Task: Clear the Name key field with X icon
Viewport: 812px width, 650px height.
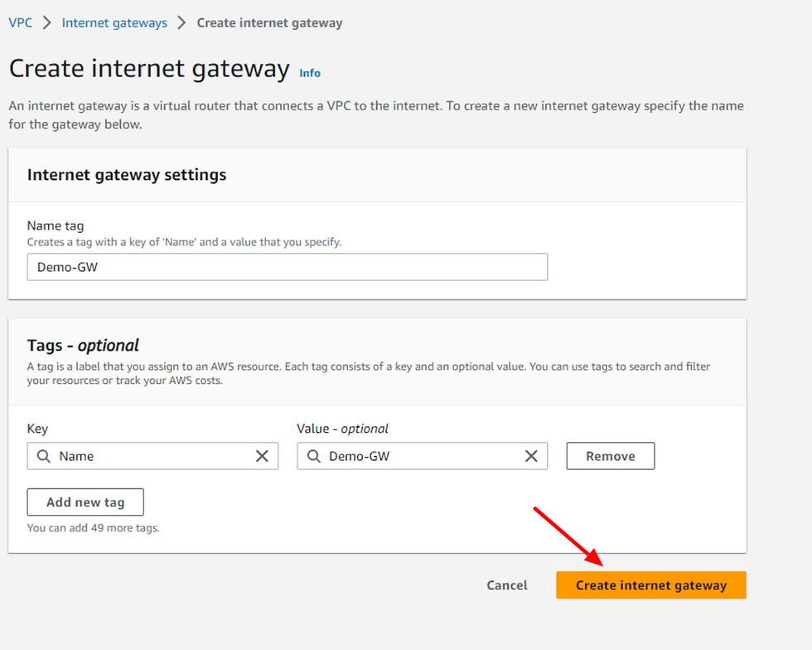Action: (262, 456)
